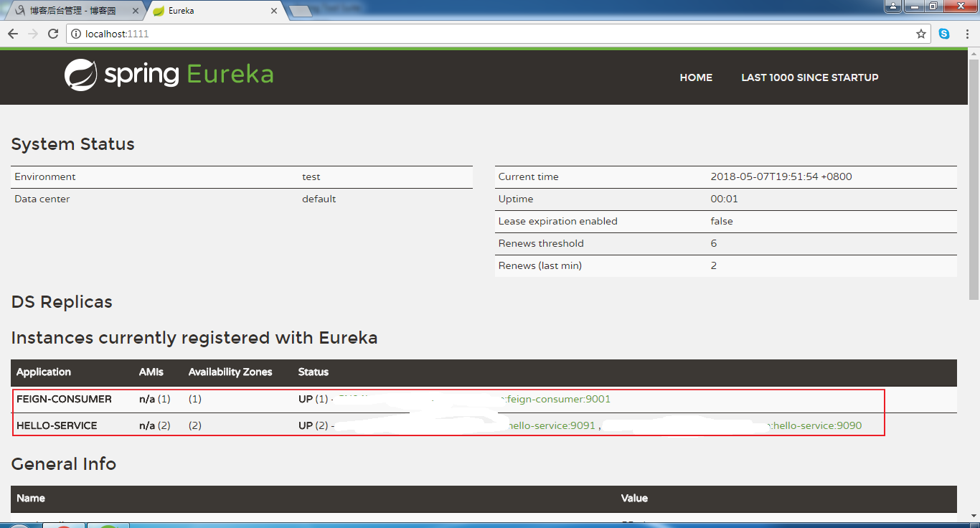The height and width of the screenshot is (528, 980).
Task: Click the scrollbar up arrow
Action: (x=974, y=53)
